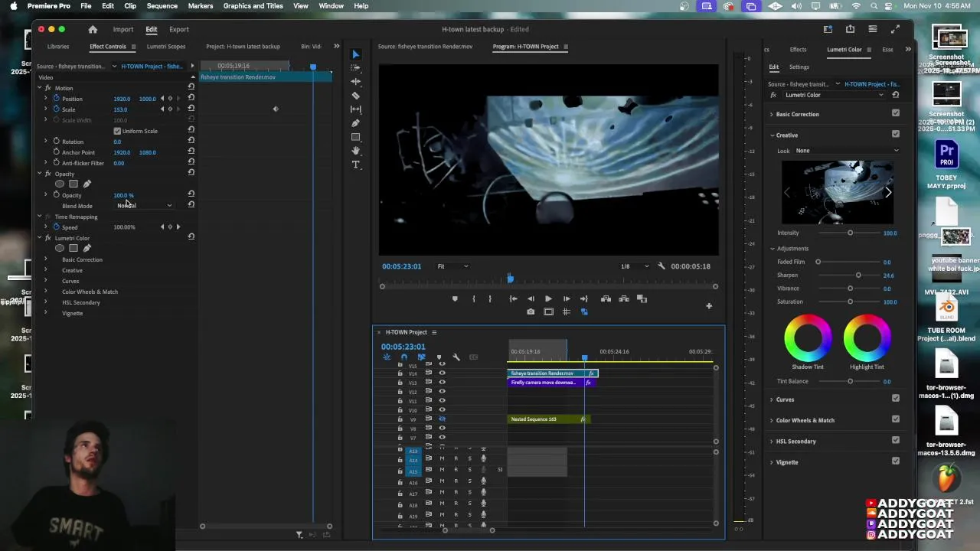Collapse Motion effect group
980x551 pixels.
pos(39,88)
